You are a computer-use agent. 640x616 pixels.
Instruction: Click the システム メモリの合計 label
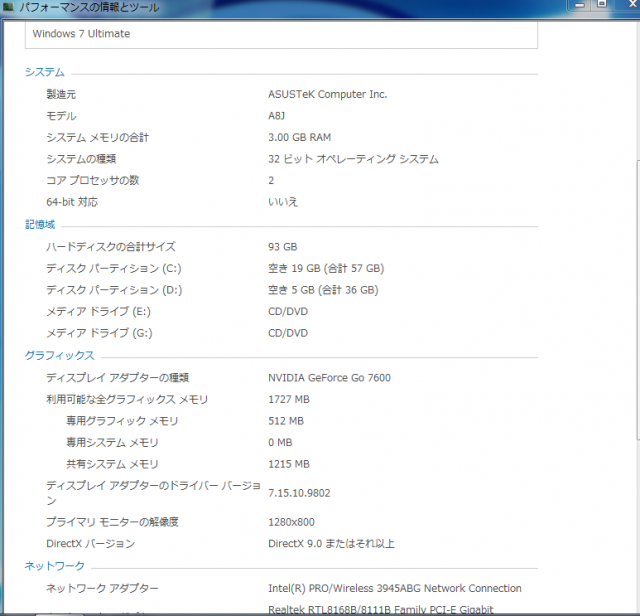coord(97,138)
